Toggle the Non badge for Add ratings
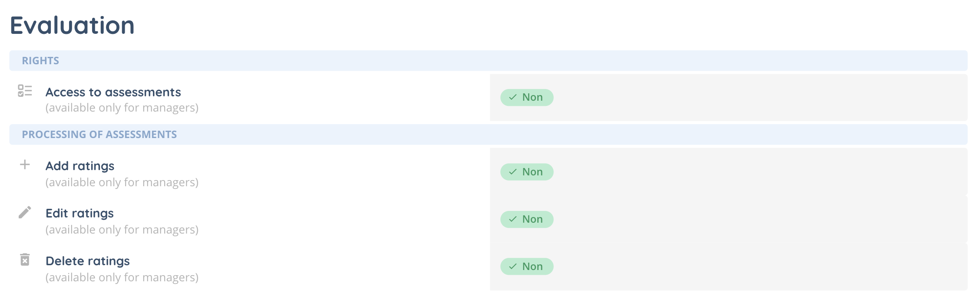980x303 pixels. (526, 172)
